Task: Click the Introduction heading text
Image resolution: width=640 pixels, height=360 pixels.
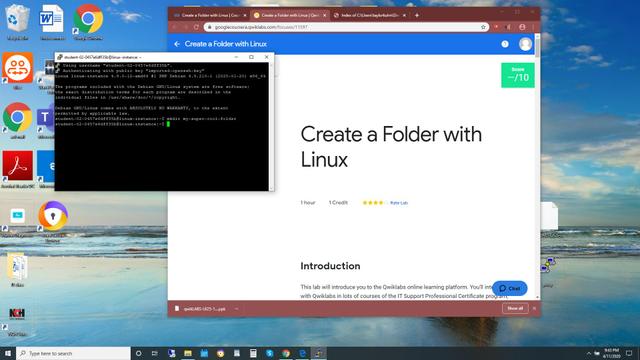Action: click(330, 266)
